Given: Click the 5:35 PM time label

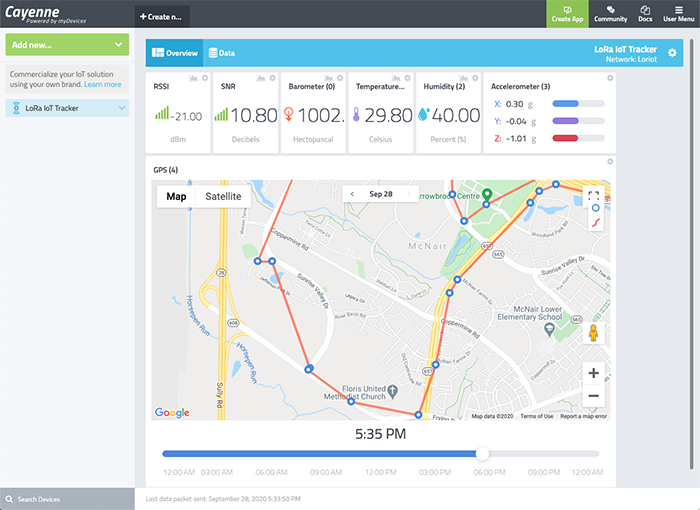Looking at the screenshot, I should point(380,434).
